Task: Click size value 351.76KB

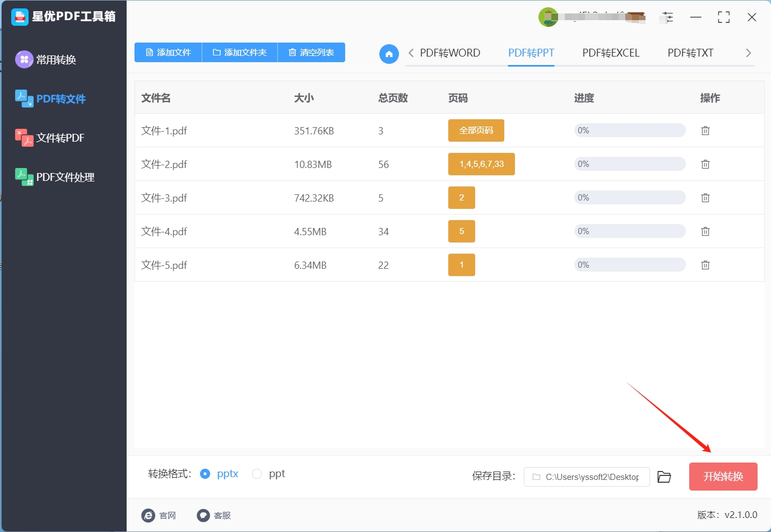Action: [x=314, y=131]
